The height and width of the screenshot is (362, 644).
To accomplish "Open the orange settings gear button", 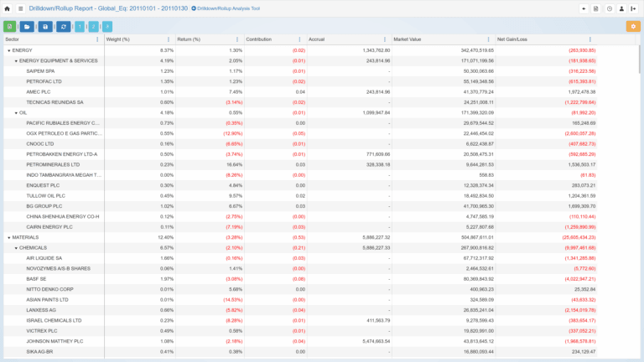I will coord(632,27).
